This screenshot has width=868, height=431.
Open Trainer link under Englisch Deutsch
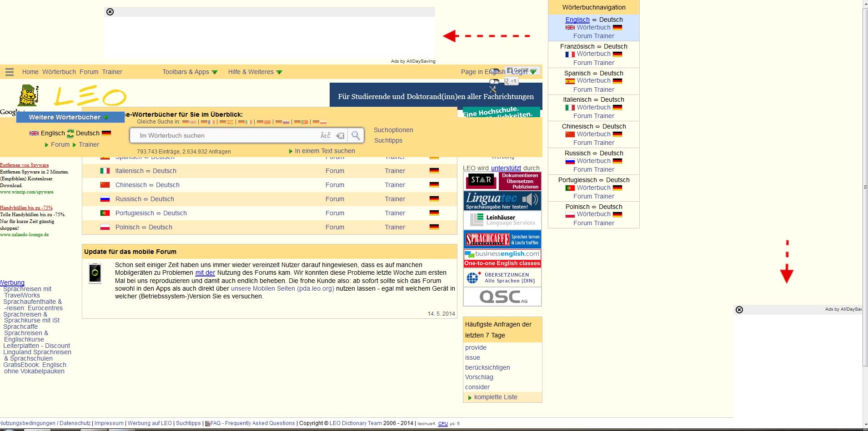click(89, 144)
